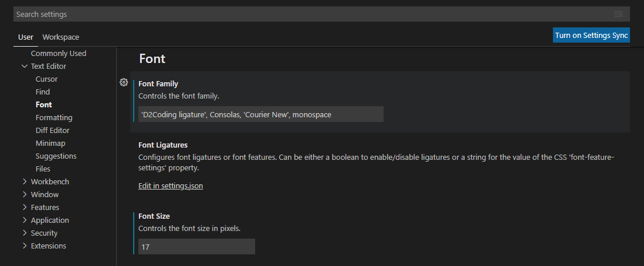The height and width of the screenshot is (266, 644).
Task: Expand the Security section chevron
Action: (x=25, y=233)
